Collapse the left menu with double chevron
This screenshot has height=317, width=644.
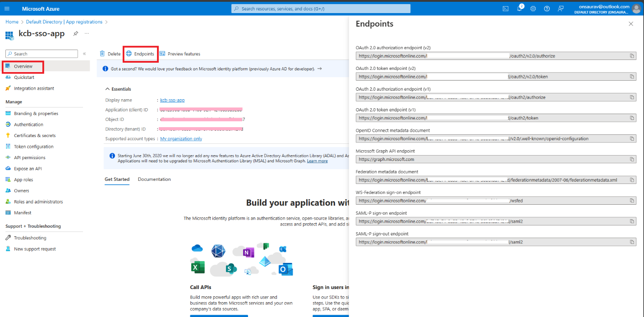click(x=84, y=54)
